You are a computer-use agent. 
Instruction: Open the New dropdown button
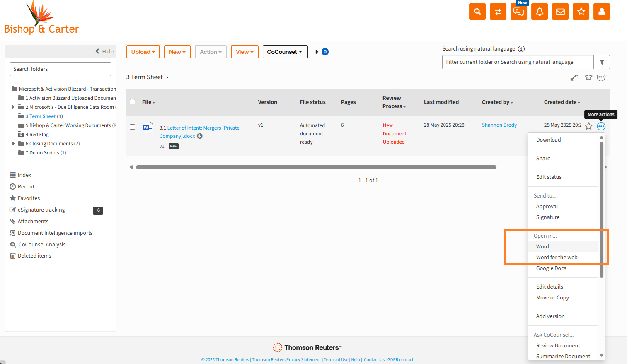(x=177, y=52)
